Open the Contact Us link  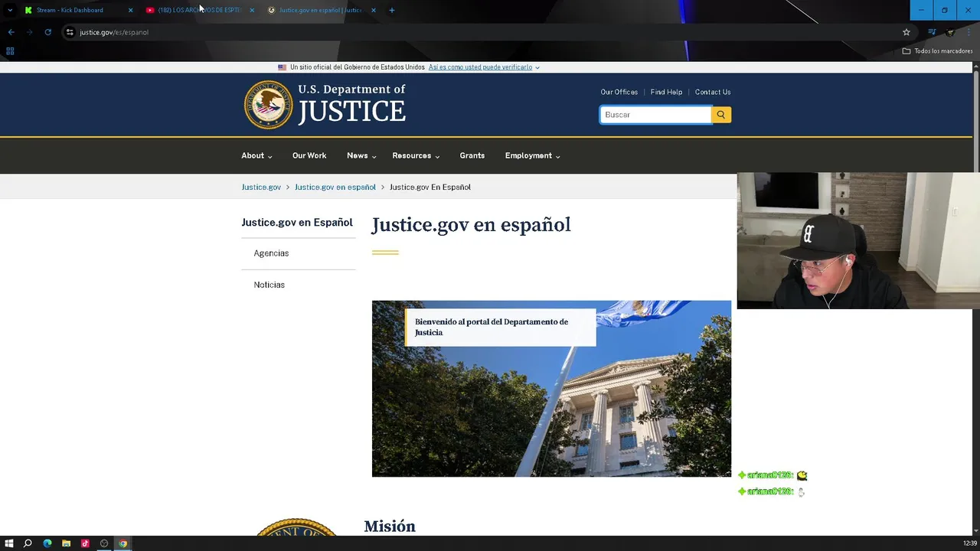pyautogui.click(x=713, y=92)
